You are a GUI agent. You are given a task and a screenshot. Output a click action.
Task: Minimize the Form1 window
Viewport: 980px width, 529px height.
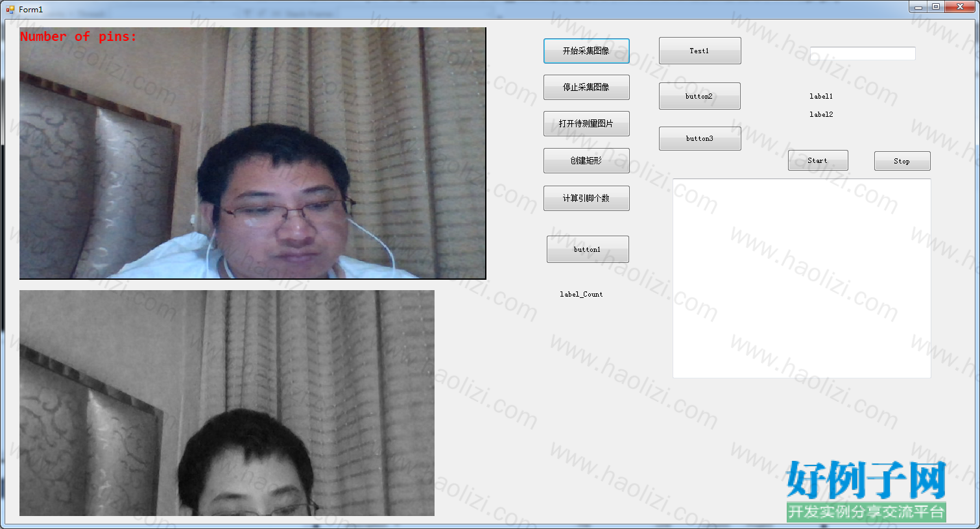(918, 6)
